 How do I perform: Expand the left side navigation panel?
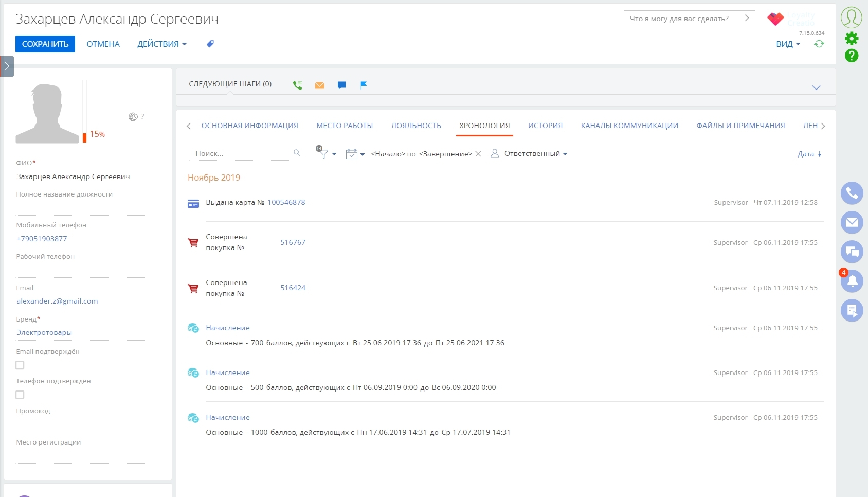[7, 66]
